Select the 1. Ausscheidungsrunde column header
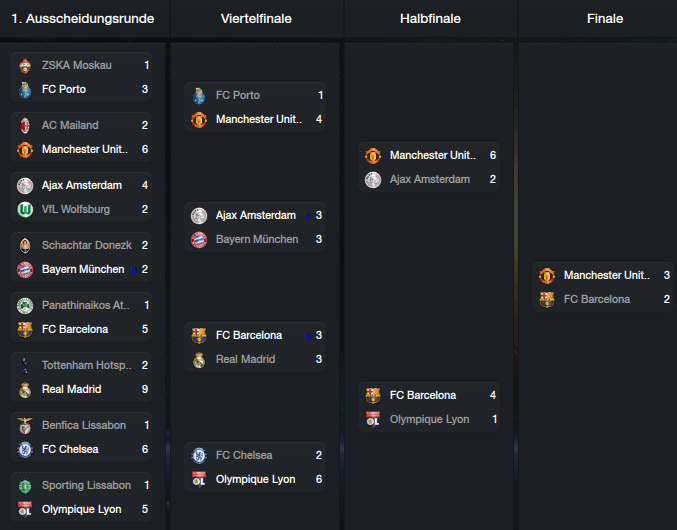The image size is (677, 530). pos(83,19)
